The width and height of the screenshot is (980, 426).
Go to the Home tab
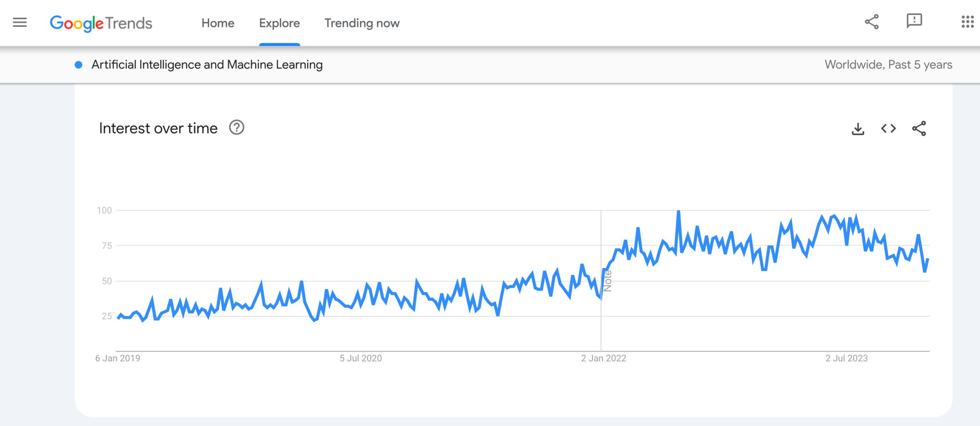click(218, 23)
